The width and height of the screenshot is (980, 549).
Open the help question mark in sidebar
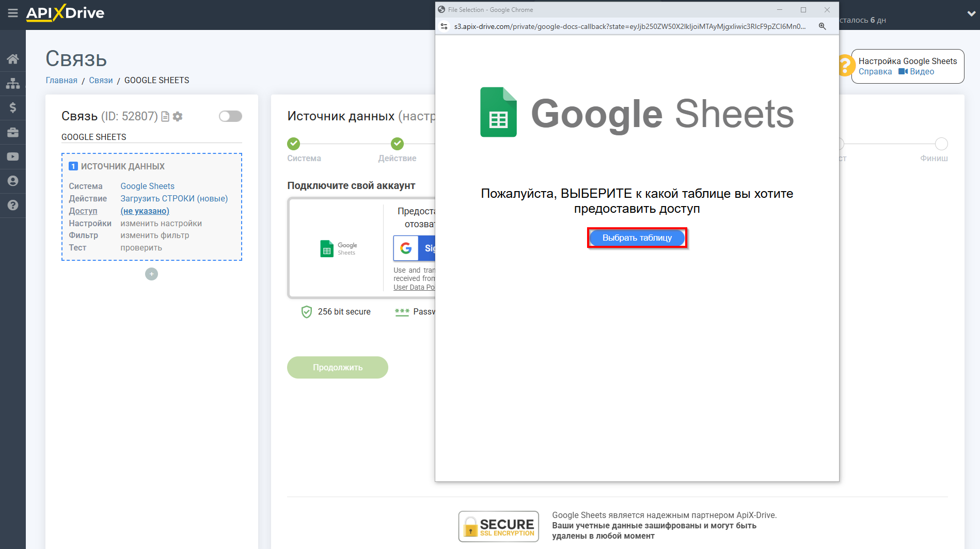click(x=13, y=206)
